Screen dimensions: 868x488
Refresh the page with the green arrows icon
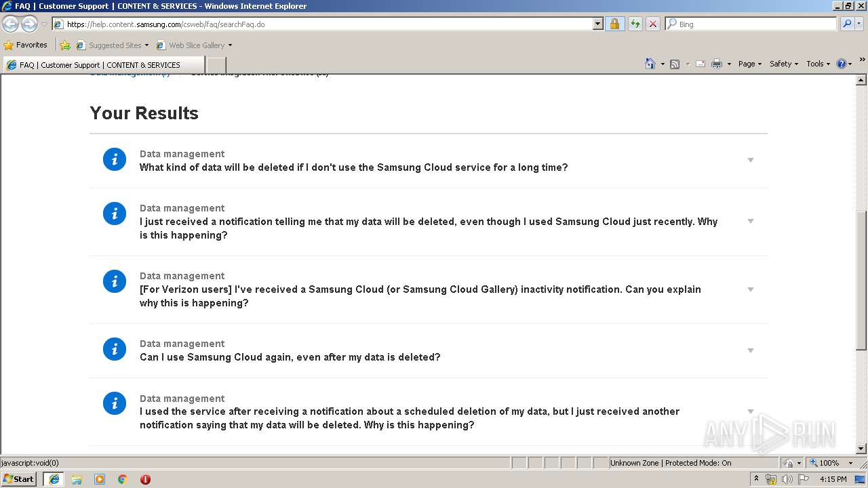coord(635,24)
